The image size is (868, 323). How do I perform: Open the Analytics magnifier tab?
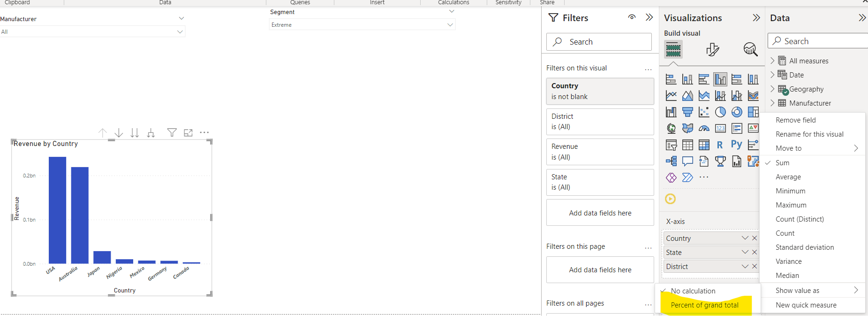pyautogui.click(x=750, y=49)
